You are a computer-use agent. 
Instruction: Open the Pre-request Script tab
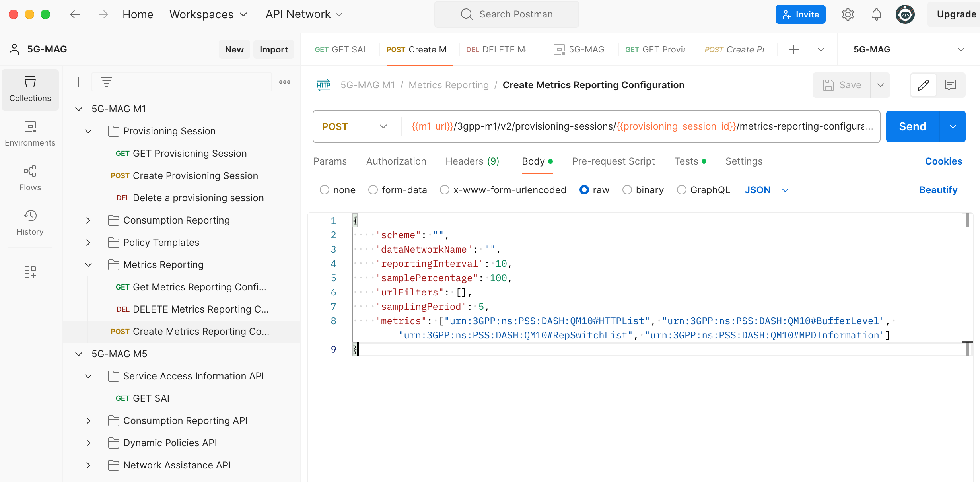click(613, 161)
